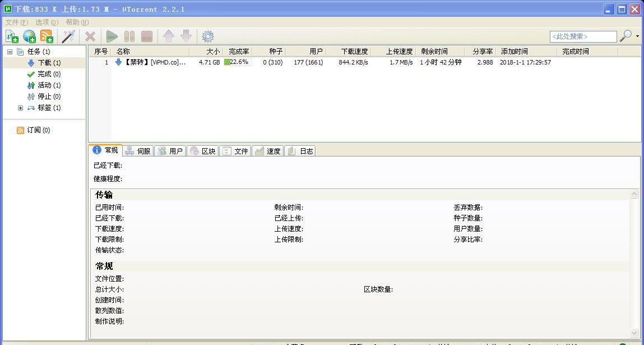Open the search engine dropdown arrow
Image resolution: width=644 pixels, height=345 pixels.
(637, 36)
